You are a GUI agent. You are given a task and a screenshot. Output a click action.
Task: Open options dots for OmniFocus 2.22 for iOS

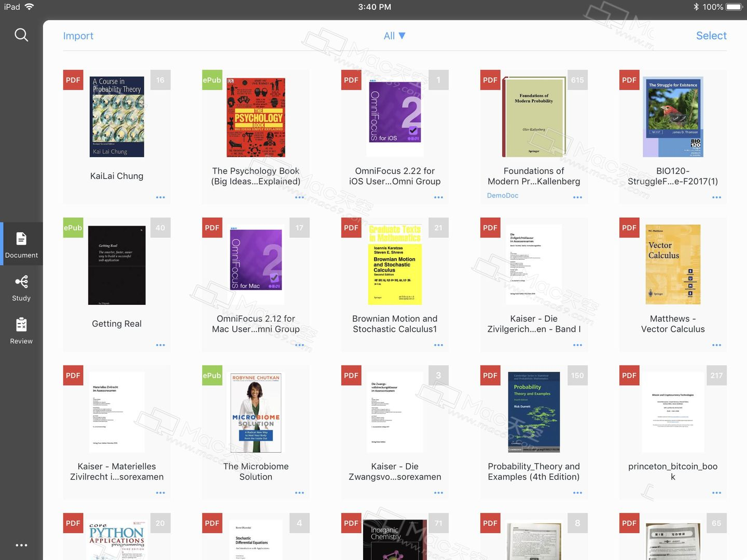click(x=438, y=197)
